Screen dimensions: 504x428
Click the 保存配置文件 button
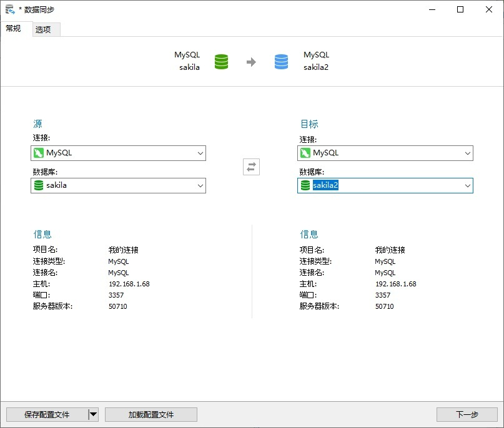[47, 414]
